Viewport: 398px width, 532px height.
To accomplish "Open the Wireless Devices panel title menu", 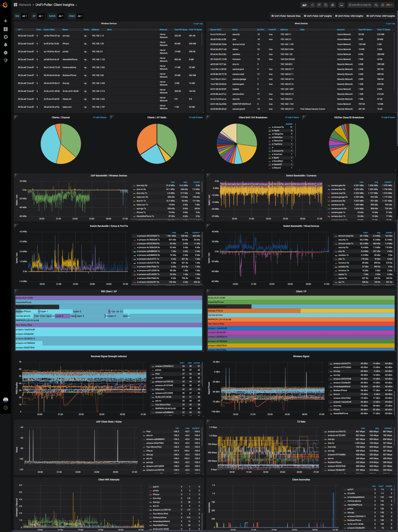I will coord(109,24).
